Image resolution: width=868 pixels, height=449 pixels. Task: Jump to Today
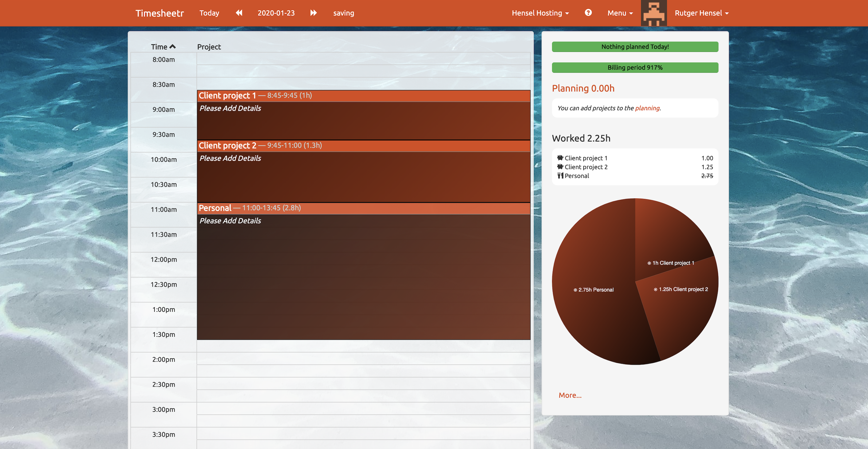tap(209, 13)
